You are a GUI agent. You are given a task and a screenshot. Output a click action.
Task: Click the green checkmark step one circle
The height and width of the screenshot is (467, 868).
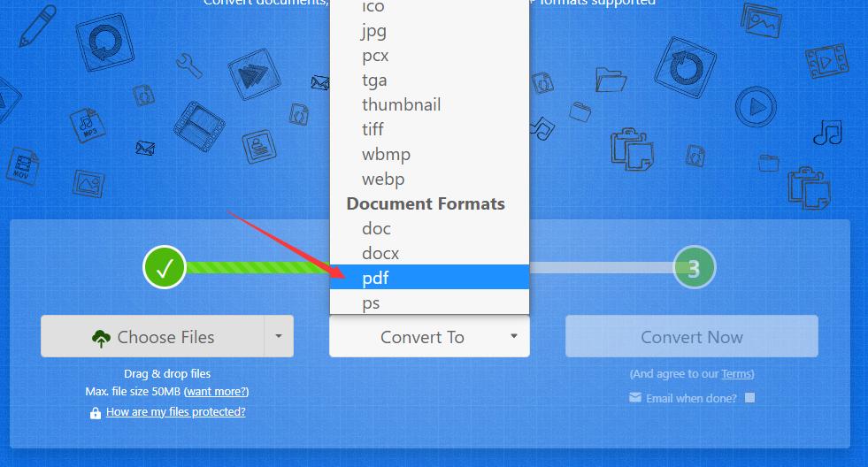click(x=164, y=267)
